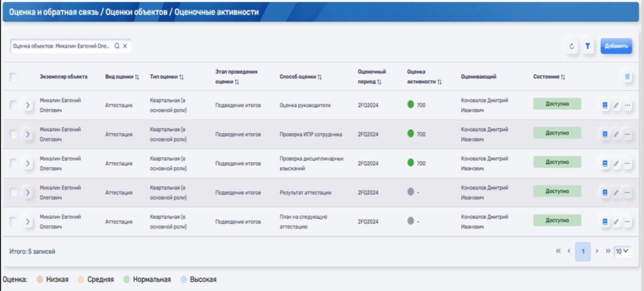The width and height of the screenshot is (644, 291).
Task: Sort by the Способ оценки column header
Action: pyautogui.click(x=301, y=77)
